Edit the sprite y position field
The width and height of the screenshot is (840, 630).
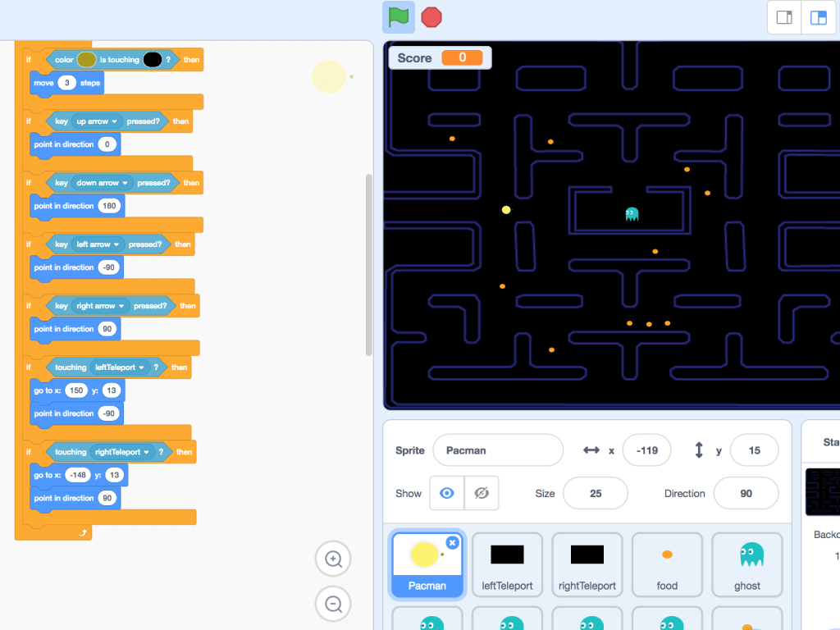pos(755,450)
